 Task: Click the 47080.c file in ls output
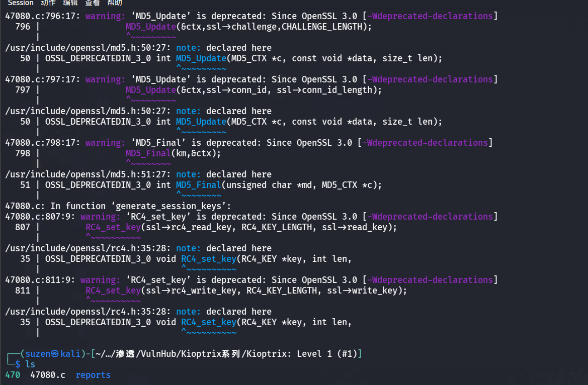coord(48,375)
